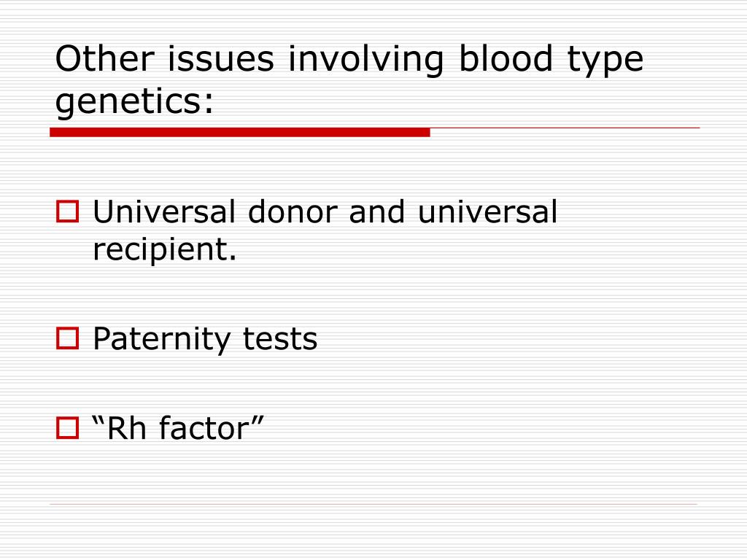747x560 pixels.
Task: Click the word "issues" in the title
Action: tap(221, 59)
